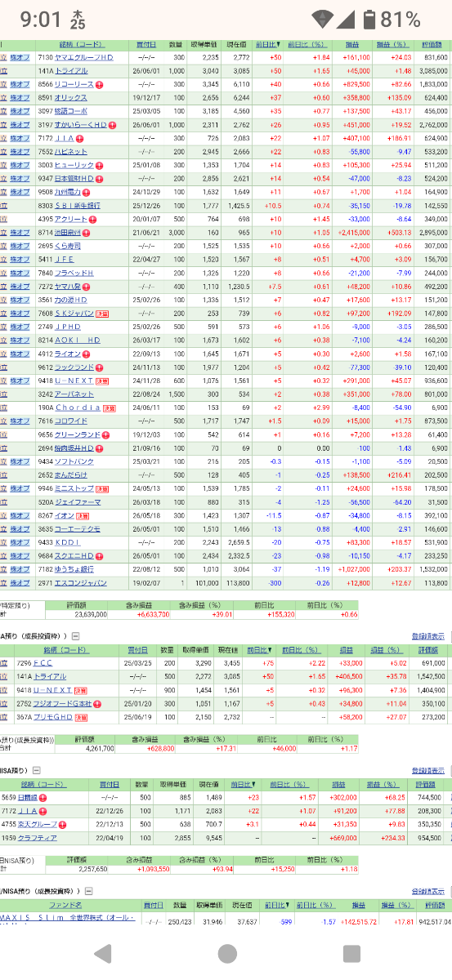Screen dimensions: 452x980
Task: Collapse the holdings section above the FCC row
Action: point(75,636)
